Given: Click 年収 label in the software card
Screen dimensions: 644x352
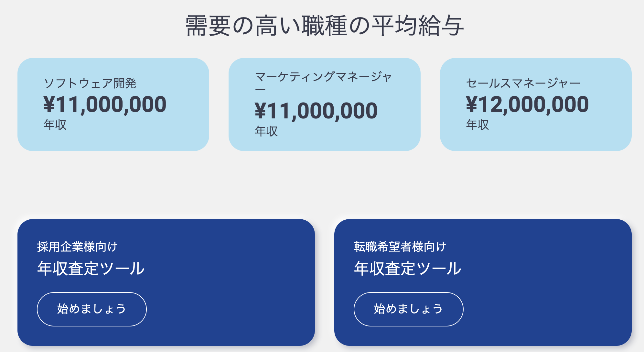Looking at the screenshot, I should [55, 125].
